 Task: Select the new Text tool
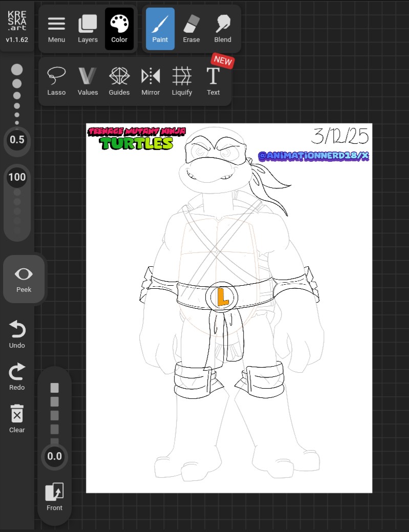pos(213,81)
